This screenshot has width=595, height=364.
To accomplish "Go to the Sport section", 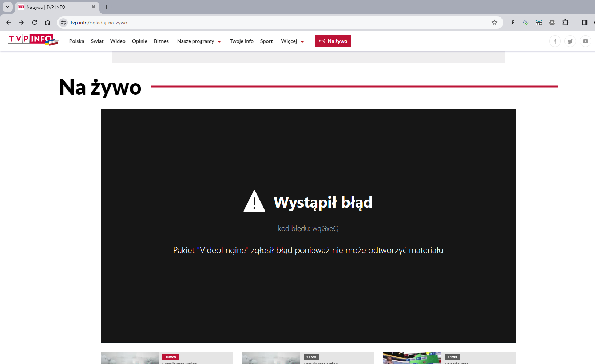I will tap(266, 41).
